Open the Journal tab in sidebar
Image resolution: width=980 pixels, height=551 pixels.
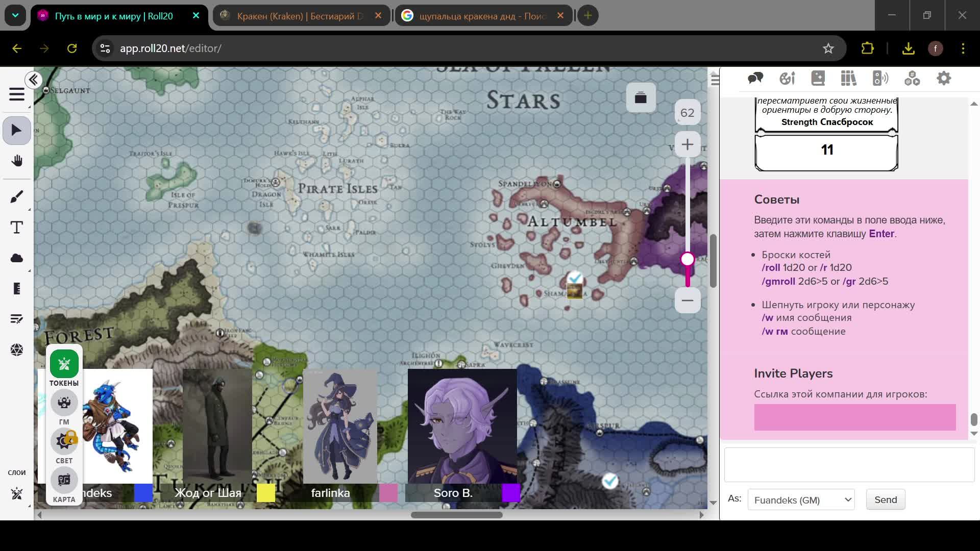pos(818,79)
